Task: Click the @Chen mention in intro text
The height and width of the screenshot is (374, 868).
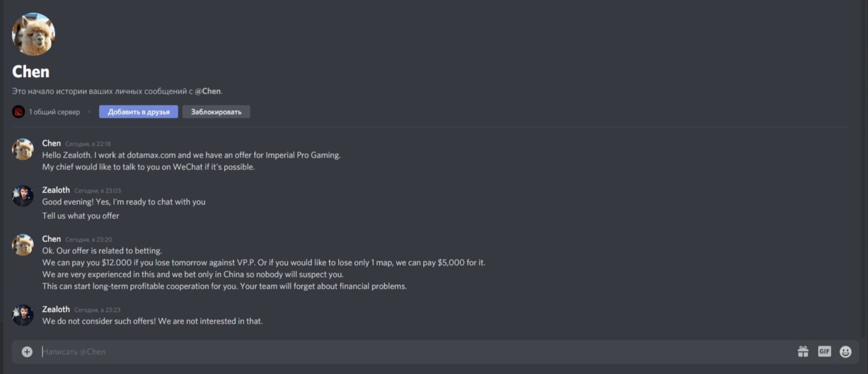Action: tap(207, 91)
